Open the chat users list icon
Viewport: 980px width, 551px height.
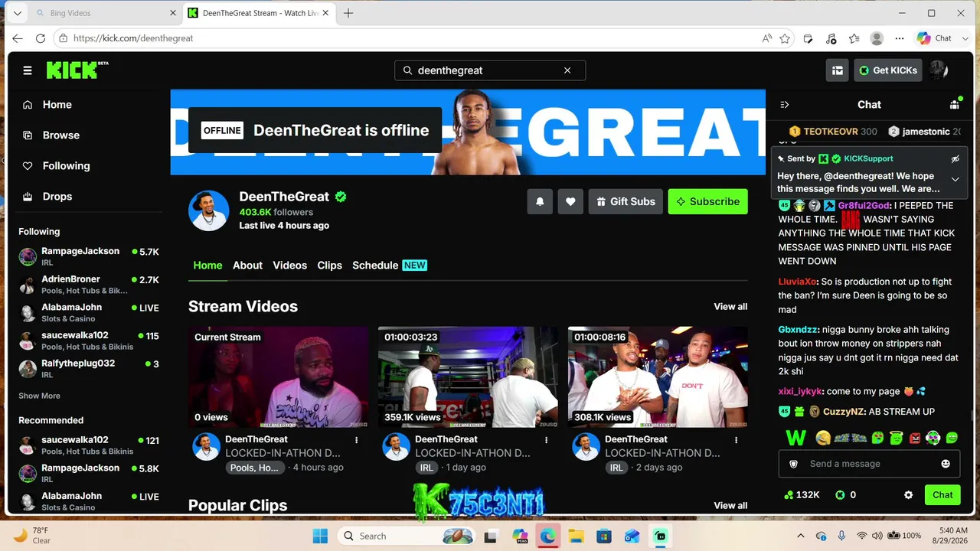[954, 105]
